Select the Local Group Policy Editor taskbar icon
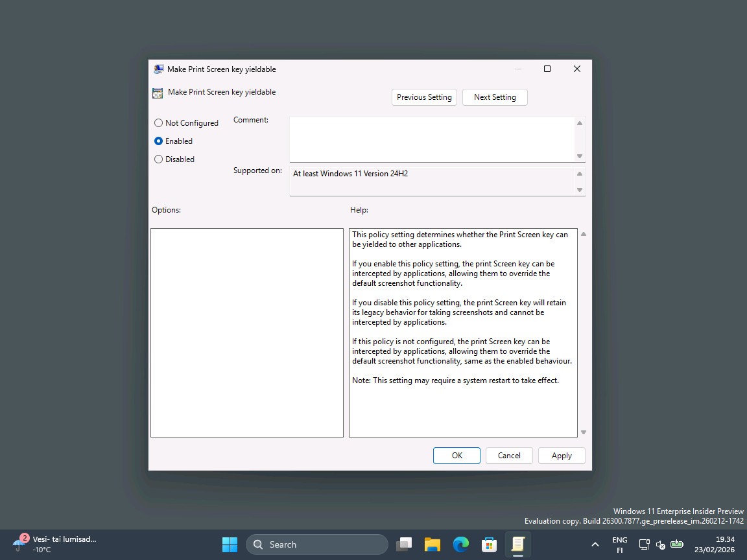Screen dimensions: 747x560 (x=517, y=544)
